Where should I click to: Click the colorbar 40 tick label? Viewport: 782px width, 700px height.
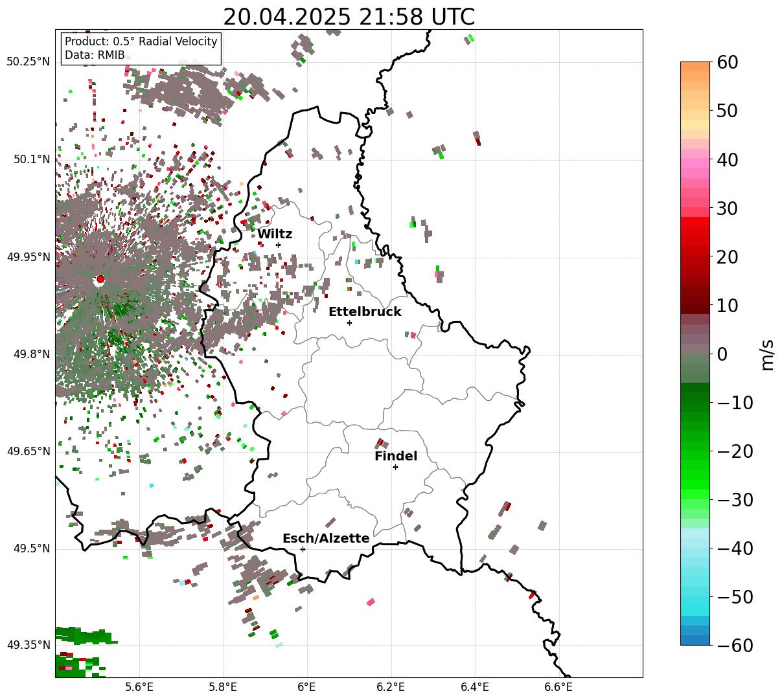coord(726,159)
